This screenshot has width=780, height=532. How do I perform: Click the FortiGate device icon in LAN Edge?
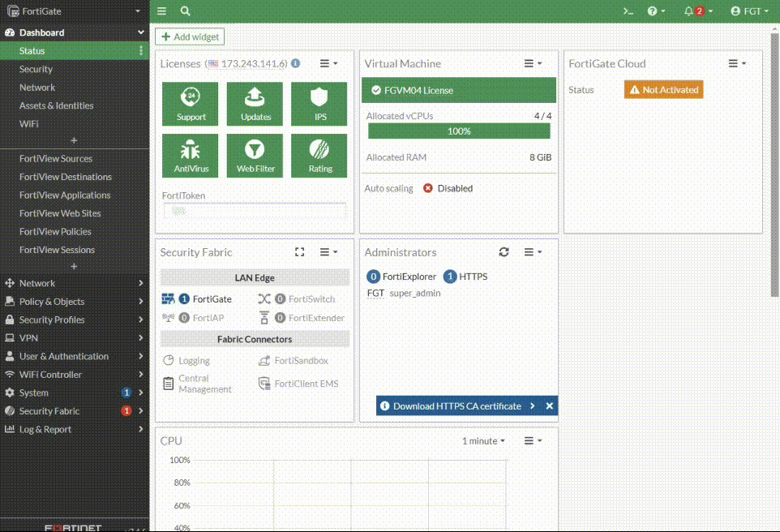click(x=168, y=298)
